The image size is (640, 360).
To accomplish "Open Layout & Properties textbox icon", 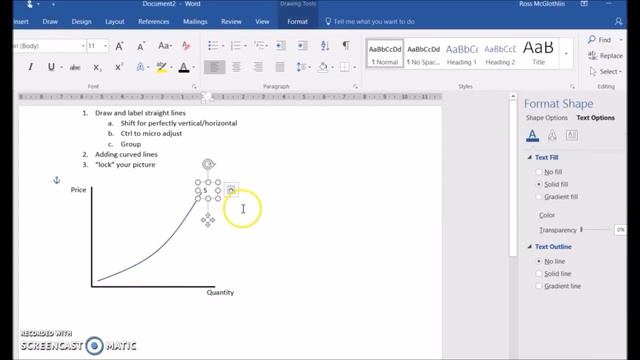I will click(x=571, y=135).
